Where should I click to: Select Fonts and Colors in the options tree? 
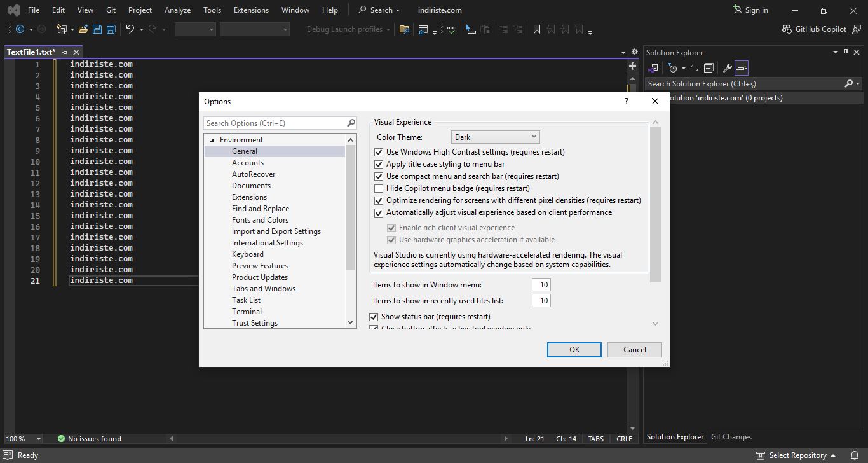coord(260,220)
